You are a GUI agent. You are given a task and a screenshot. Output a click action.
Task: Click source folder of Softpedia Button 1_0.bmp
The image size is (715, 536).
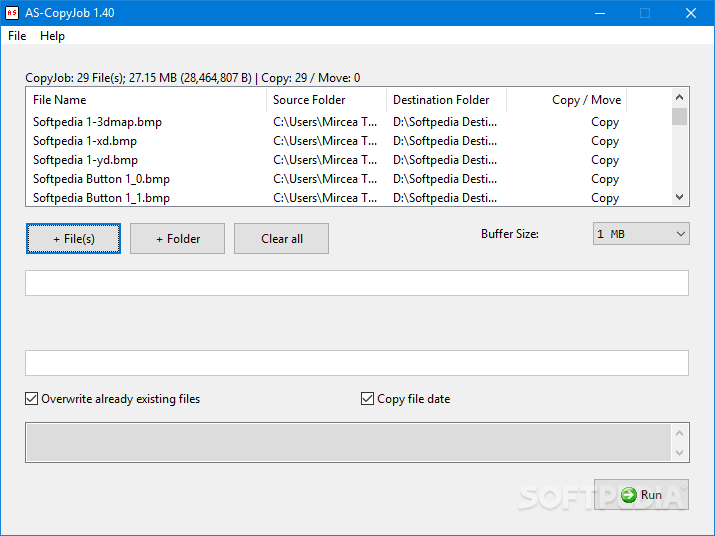[325, 179]
